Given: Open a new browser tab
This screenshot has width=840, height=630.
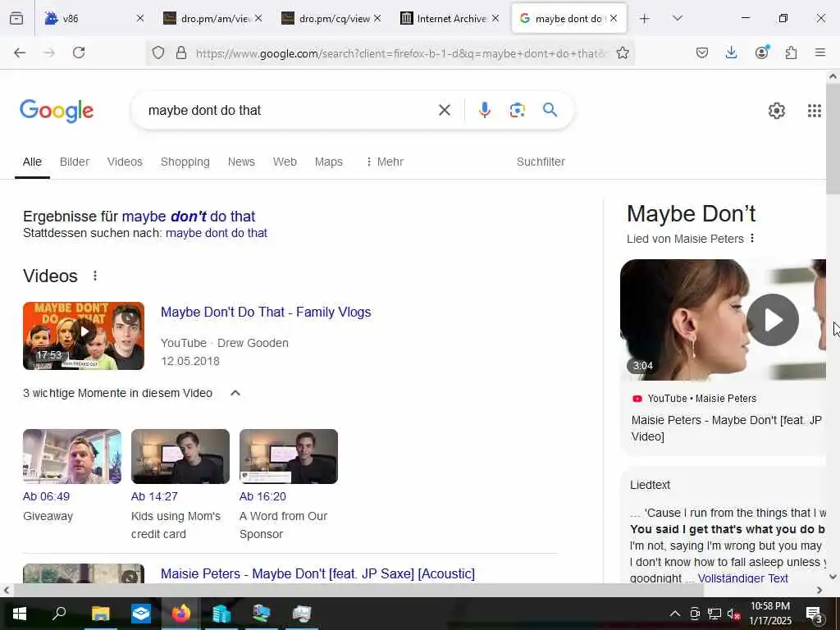Looking at the screenshot, I should coord(645,18).
